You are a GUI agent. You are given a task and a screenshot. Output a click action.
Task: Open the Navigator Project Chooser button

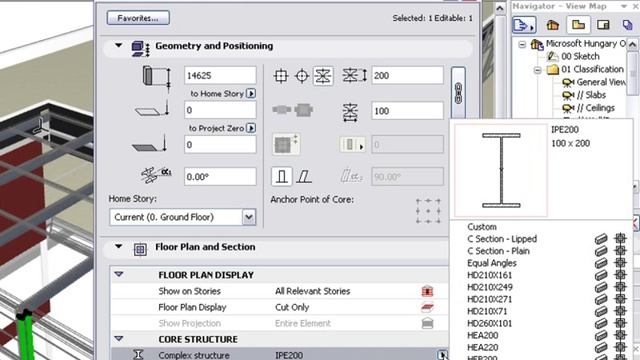pyautogui.click(x=524, y=25)
